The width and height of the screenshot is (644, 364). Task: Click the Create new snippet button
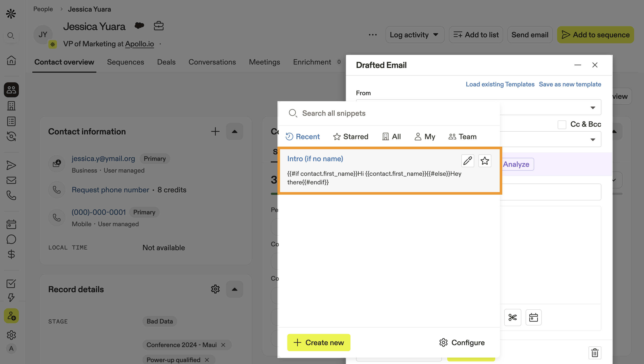click(319, 343)
